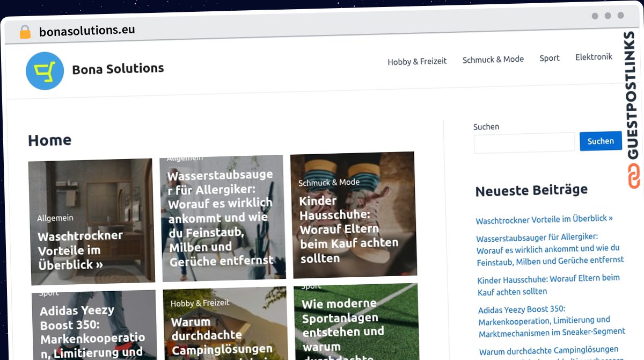644x360 pixels.
Task: Click Hobby & Freizeit category on camping card
Action: tap(201, 304)
